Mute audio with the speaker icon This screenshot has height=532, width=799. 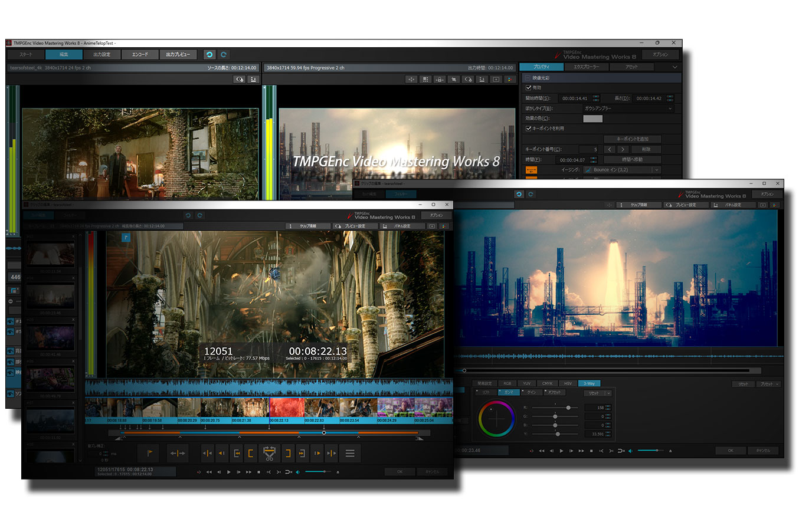click(297, 472)
